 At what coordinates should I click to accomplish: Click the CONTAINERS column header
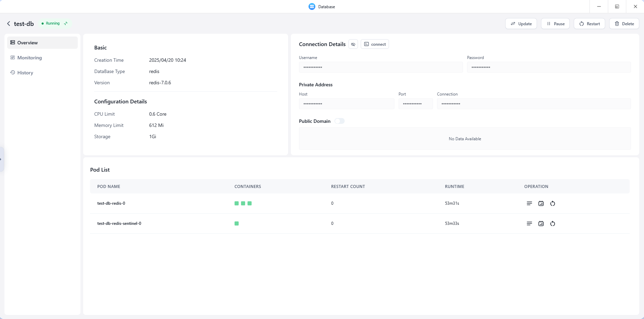click(248, 187)
